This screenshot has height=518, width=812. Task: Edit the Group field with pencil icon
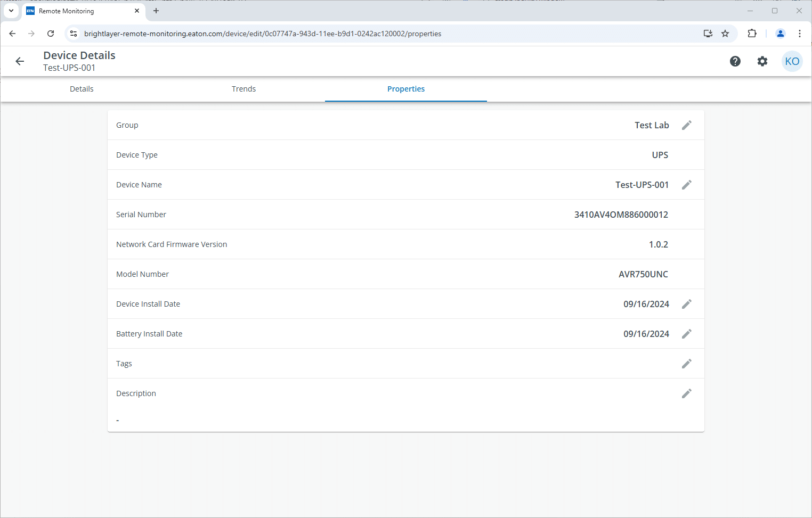tap(687, 125)
